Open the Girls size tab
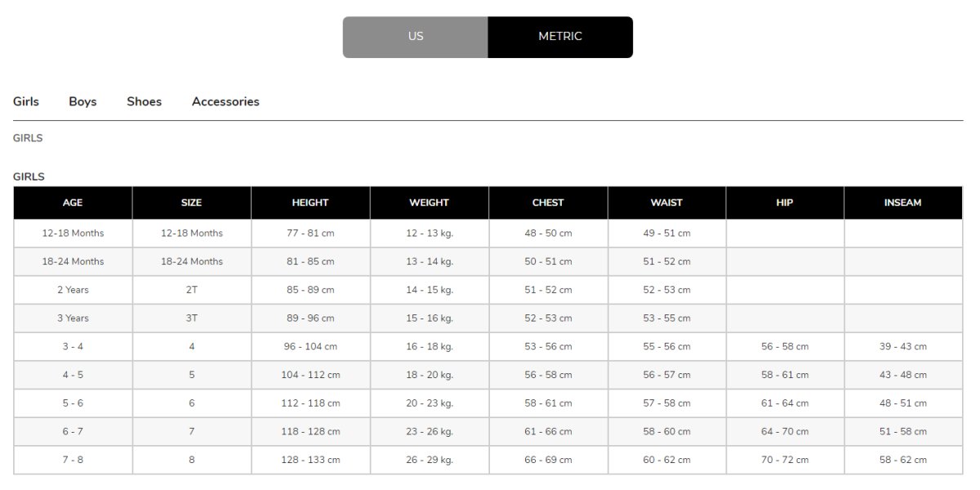Screen dimensions: 980x490 tap(26, 101)
